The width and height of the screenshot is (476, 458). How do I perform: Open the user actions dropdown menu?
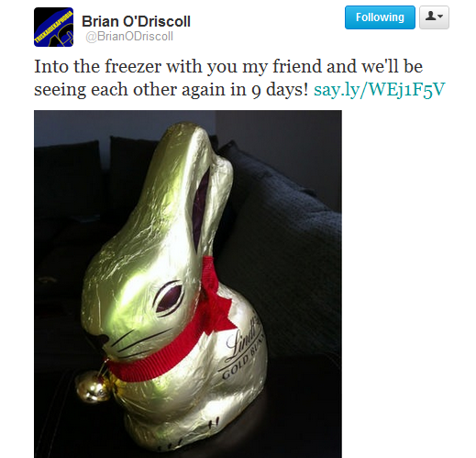pos(434,17)
